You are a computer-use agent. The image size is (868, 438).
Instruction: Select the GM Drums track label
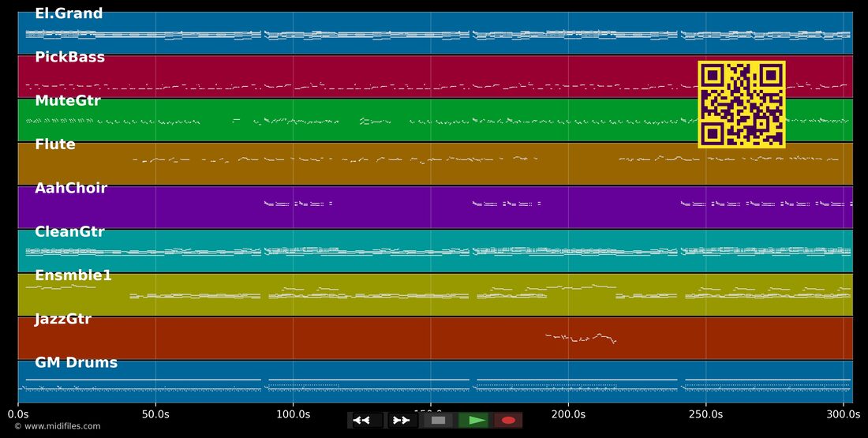click(77, 363)
